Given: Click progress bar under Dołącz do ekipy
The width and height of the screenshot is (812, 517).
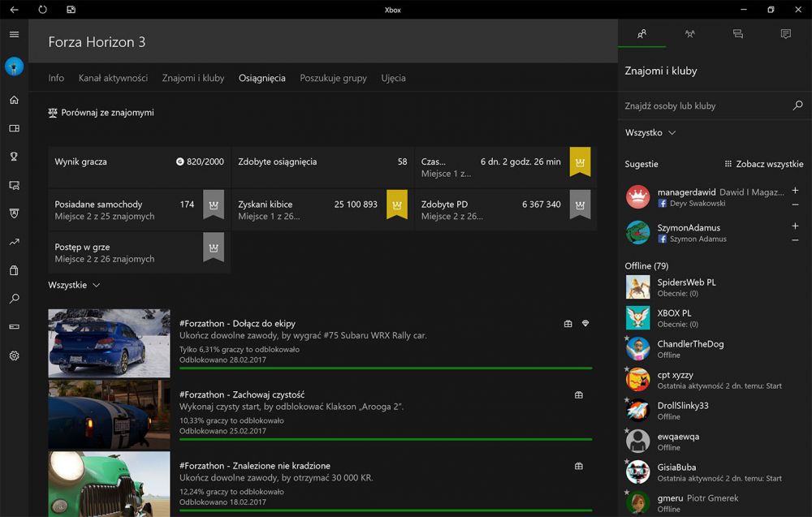Looking at the screenshot, I should pos(386,368).
